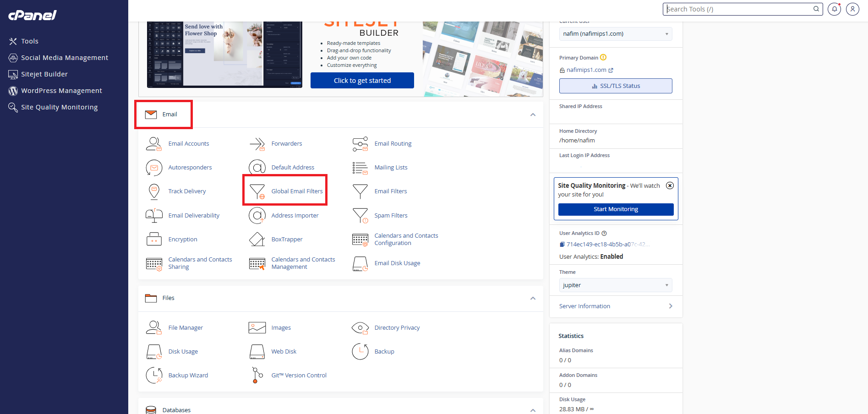
Task: Click the User Analytics ID help icon
Action: (x=604, y=234)
